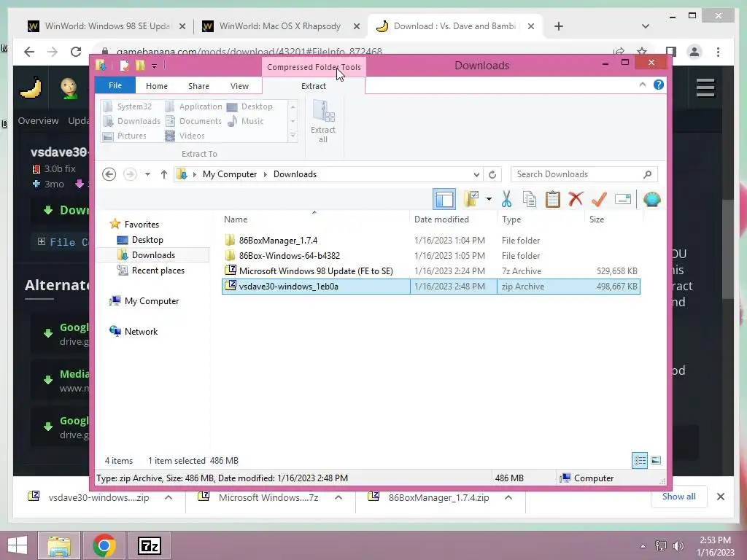Image resolution: width=747 pixels, height=560 pixels.
Task: Select My Computer in navigation pane
Action: (152, 301)
